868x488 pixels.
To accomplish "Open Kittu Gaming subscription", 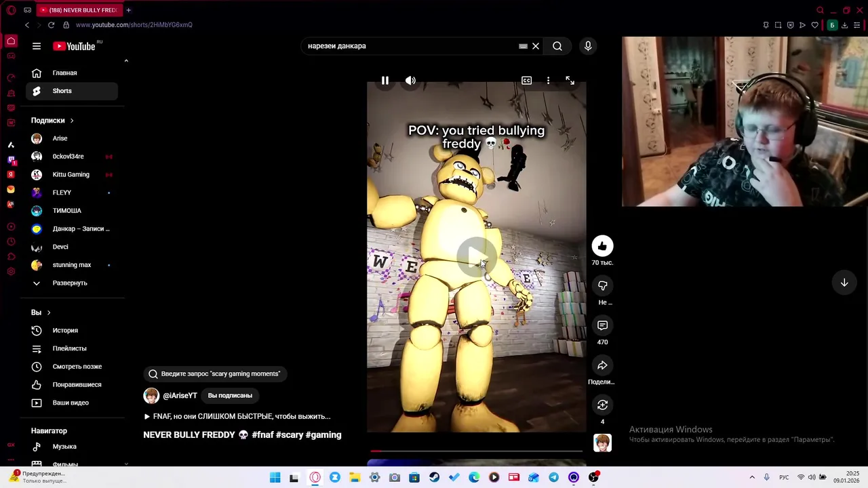I will point(72,174).
